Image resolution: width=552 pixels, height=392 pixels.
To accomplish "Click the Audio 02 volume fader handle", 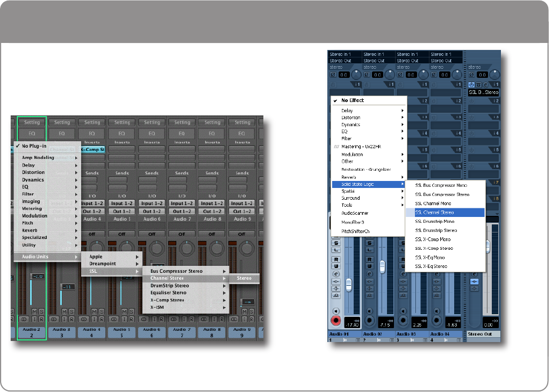I will 382,266.
